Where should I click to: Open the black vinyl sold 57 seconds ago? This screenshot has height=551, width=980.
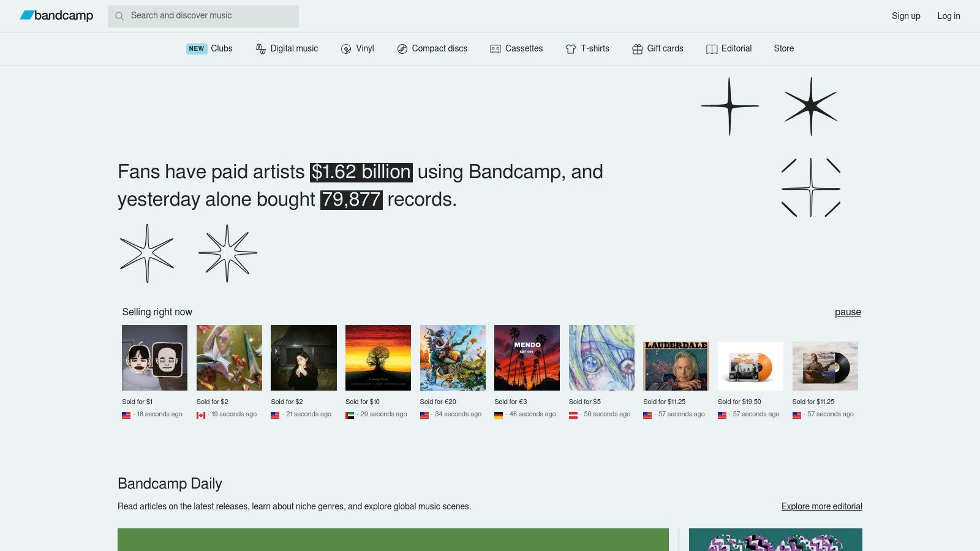tap(825, 366)
